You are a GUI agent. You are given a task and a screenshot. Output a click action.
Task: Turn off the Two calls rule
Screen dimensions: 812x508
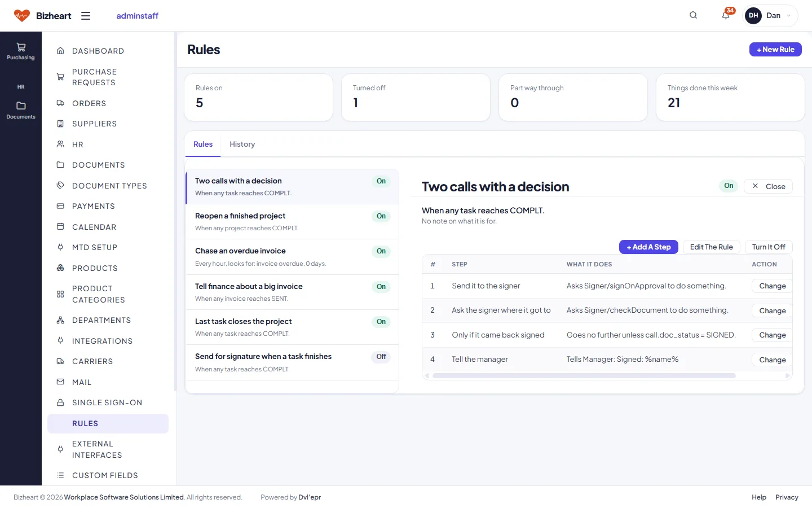[769, 247]
